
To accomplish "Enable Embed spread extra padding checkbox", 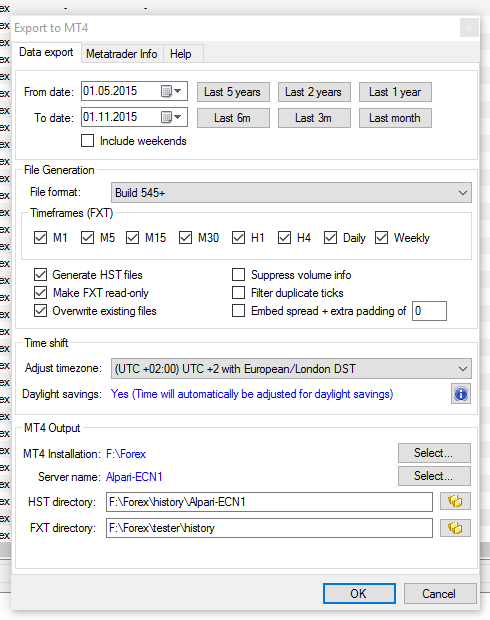I will [x=238, y=311].
